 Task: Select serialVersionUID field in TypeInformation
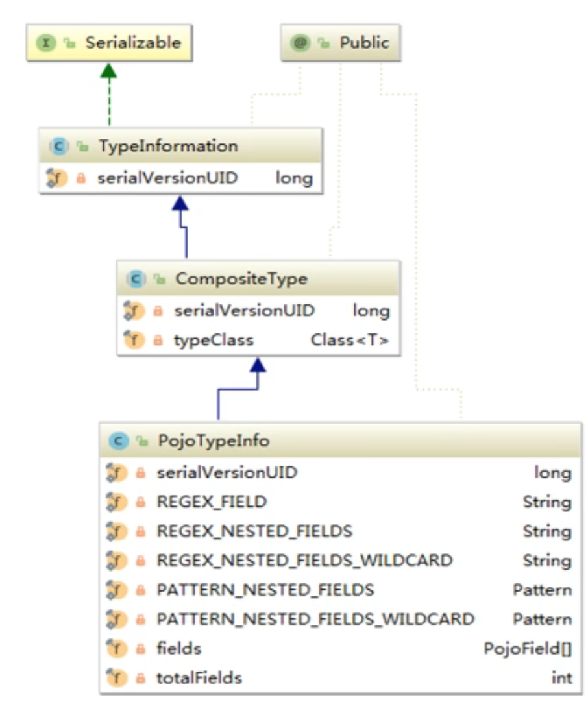point(180,178)
